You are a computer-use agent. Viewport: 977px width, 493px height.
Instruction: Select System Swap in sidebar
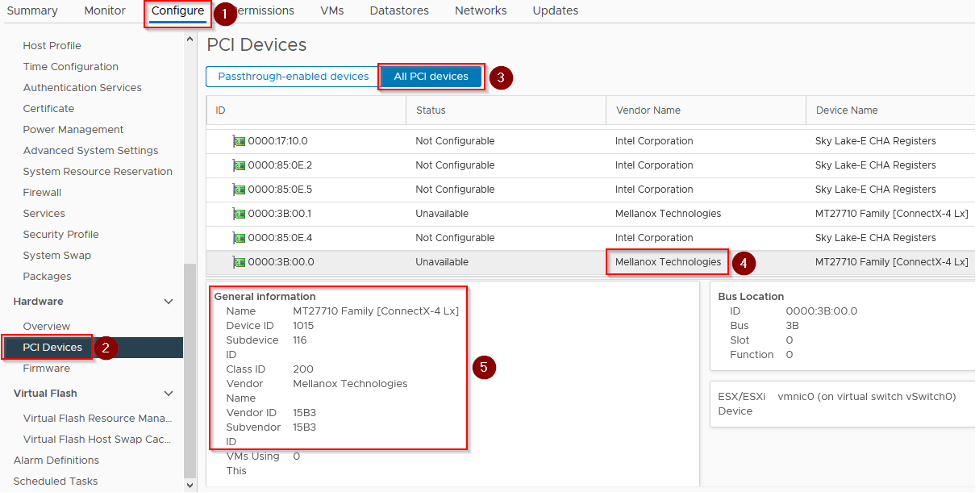[57, 256]
